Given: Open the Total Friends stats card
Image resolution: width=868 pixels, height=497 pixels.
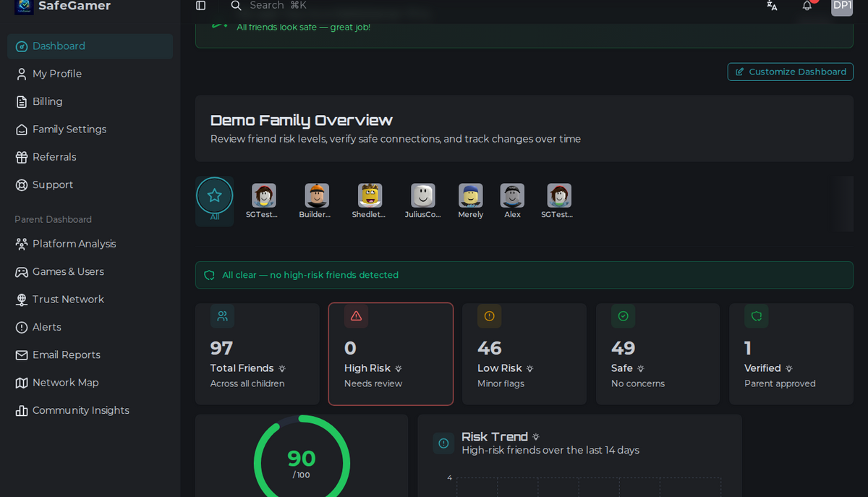Looking at the screenshot, I should pyautogui.click(x=258, y=354).
